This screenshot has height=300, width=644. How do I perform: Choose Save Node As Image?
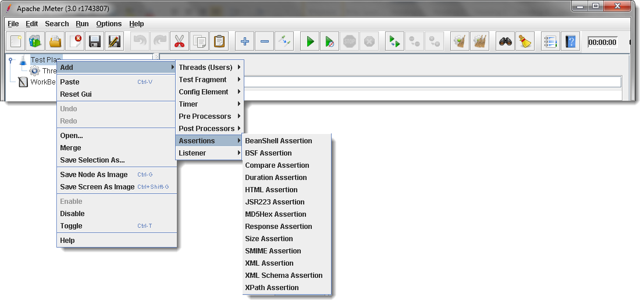pyautogui.click(x=117, y=175)
